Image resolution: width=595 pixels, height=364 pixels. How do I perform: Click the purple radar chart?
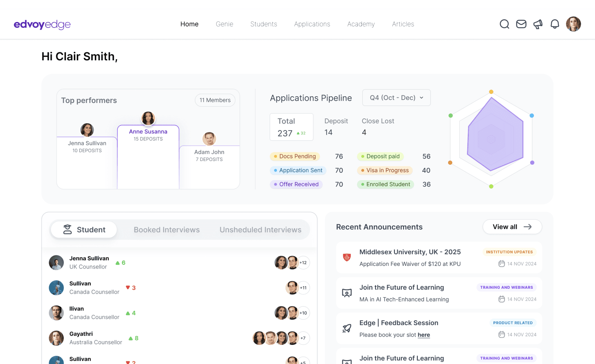coord(495,134)
